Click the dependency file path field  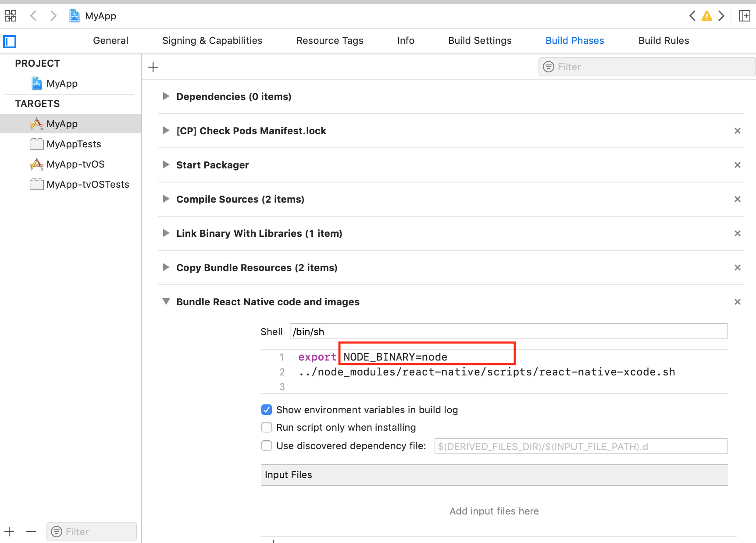click(581, 446)
